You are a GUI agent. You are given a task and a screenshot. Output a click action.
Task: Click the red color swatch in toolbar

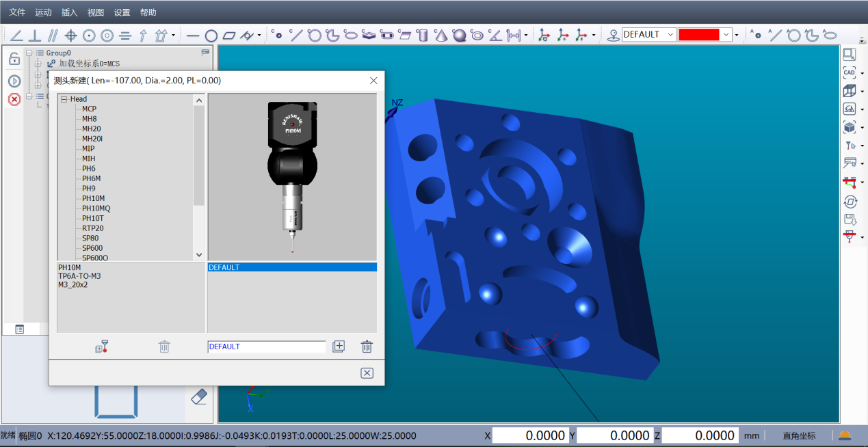[x=699, y=35]
